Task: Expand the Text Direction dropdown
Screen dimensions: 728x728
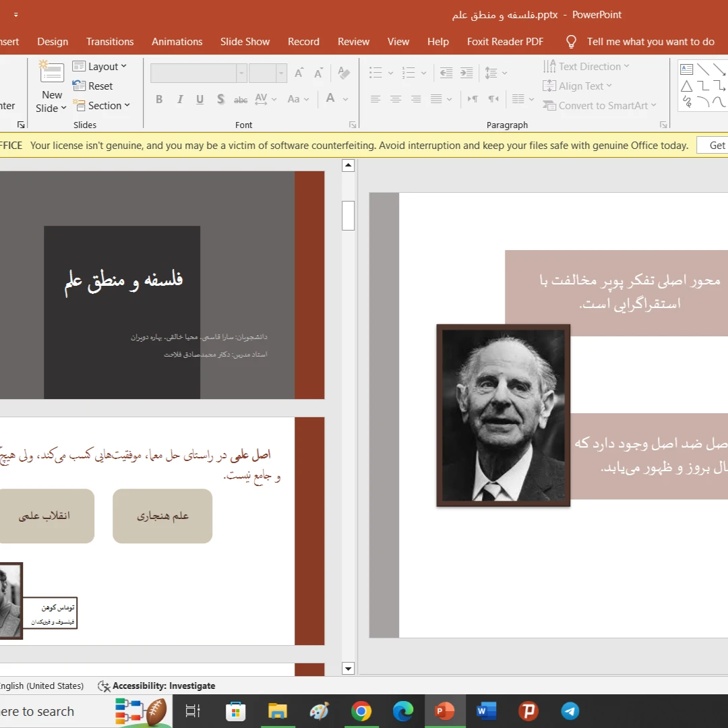Action: tap(586, 67)
